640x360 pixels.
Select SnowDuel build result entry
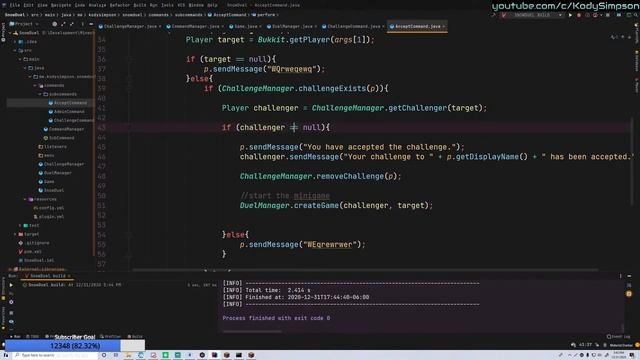click(x=72, y=285)
